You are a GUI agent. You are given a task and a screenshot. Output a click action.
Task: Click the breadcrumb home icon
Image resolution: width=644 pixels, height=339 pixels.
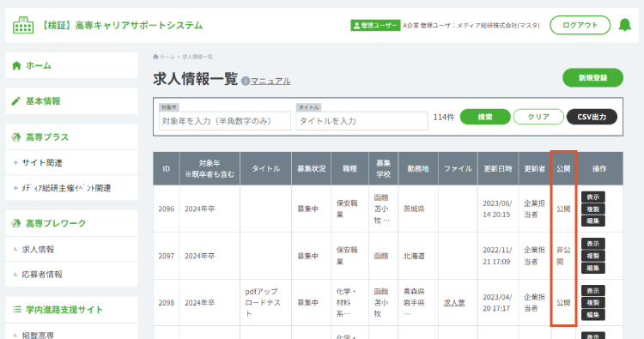155,57
